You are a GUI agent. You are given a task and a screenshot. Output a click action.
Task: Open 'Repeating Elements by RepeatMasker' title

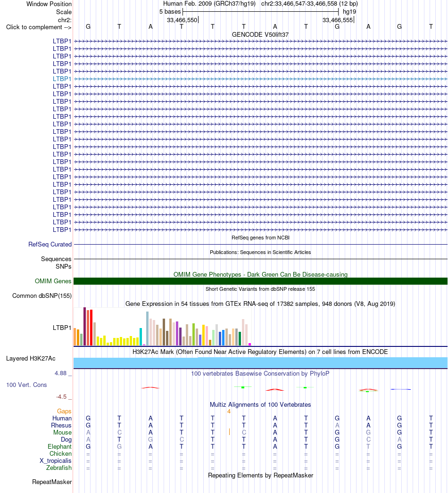coord(260,476)
